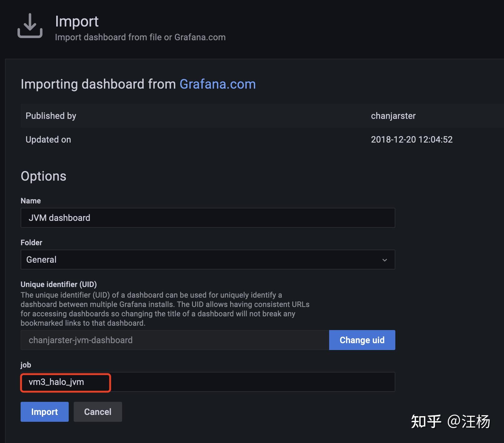The image size is (504, 443).
Task: Cancel the dashboard import
Action: [x=98, y=412]
